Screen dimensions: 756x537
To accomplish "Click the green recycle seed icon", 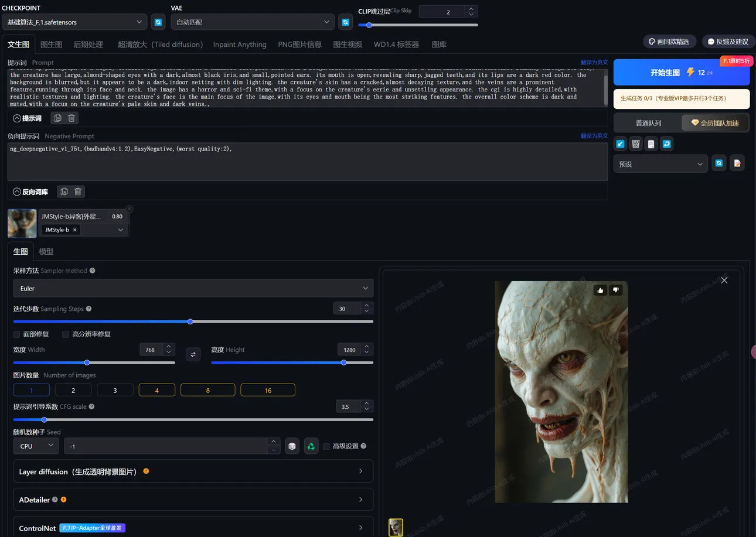I will [x=311, y=446].
